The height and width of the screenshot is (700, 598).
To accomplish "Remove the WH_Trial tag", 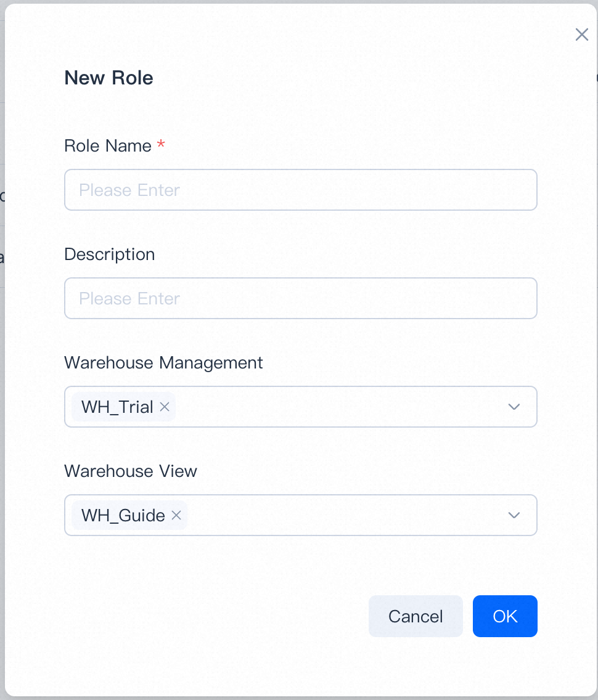I will [165, 407].
